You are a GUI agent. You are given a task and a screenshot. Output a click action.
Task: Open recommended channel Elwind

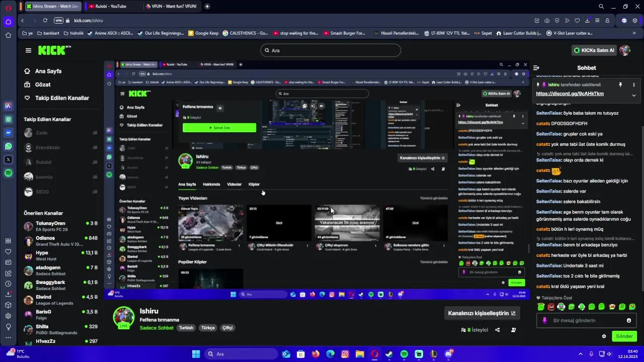coord(60,300)
